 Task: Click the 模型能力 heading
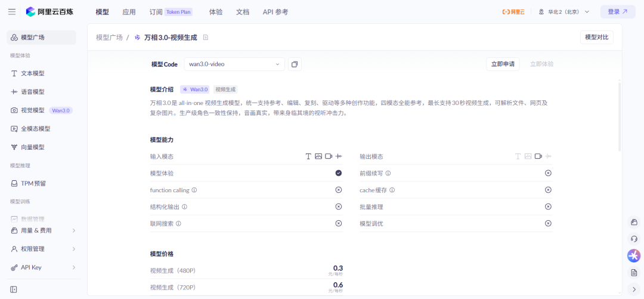[162, 140]
